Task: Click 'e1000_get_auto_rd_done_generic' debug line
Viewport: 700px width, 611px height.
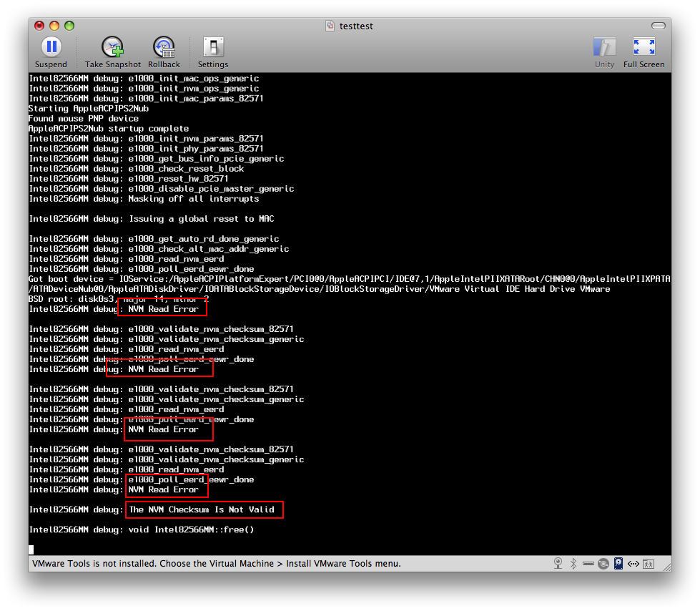Action: click(x=154, y=239)
